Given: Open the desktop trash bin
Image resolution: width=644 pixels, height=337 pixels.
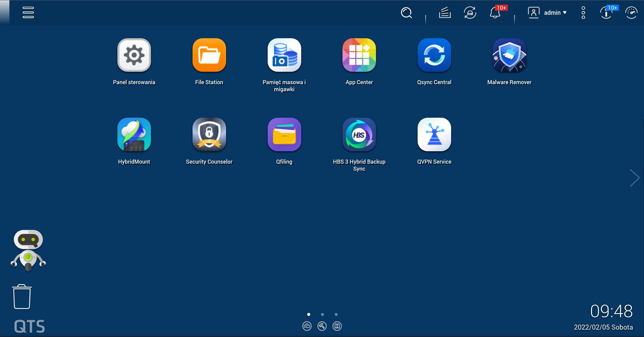Looking at the screenshot, I should (x=22, y=297).
